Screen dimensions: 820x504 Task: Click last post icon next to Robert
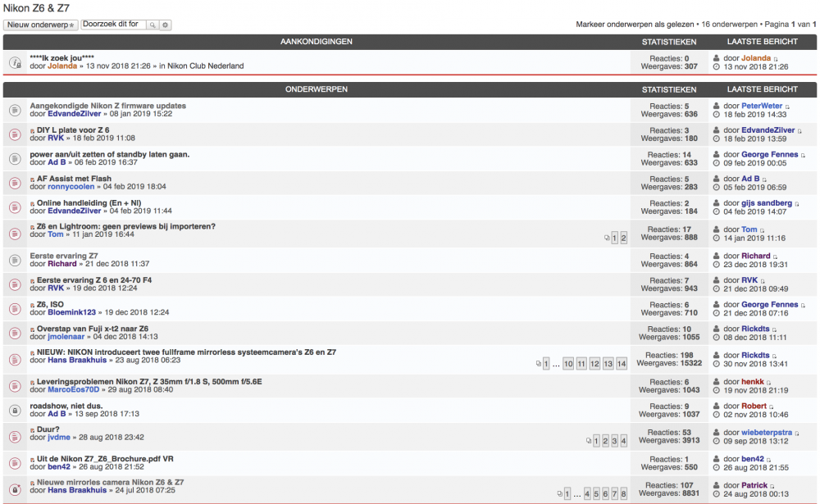[772, 406]
